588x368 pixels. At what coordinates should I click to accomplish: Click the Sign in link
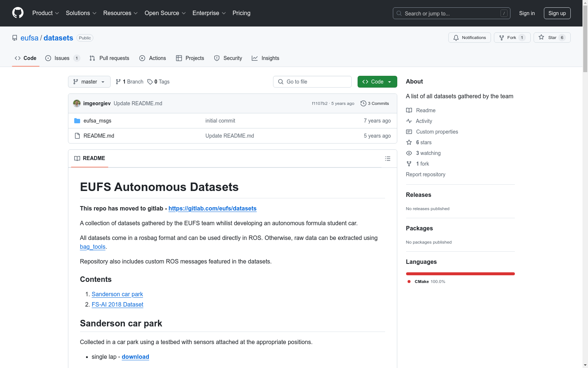[527, 13]
